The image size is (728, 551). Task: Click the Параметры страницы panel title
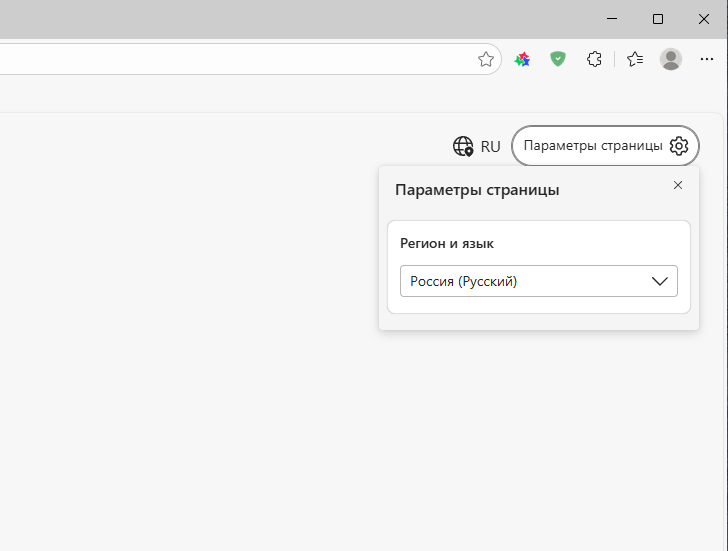[x=477, y=190]
